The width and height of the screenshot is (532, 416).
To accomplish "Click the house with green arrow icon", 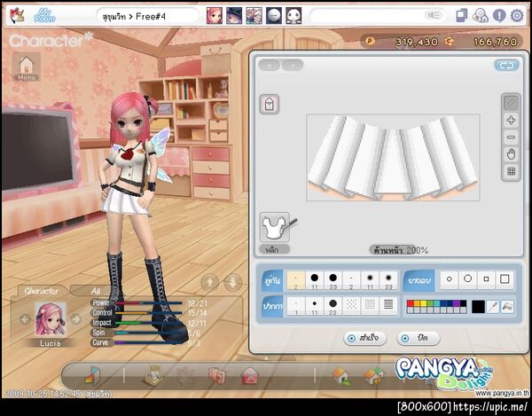I will (341, 376).
